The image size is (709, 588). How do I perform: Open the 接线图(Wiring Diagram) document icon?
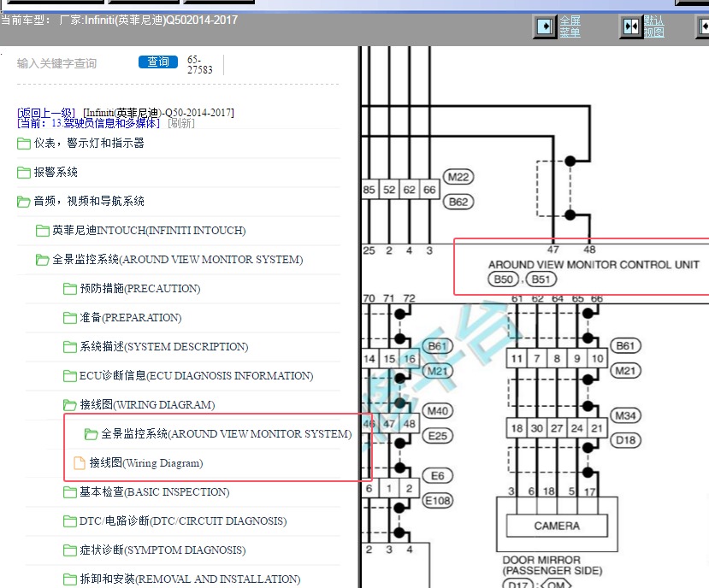(x=80, y=463)
